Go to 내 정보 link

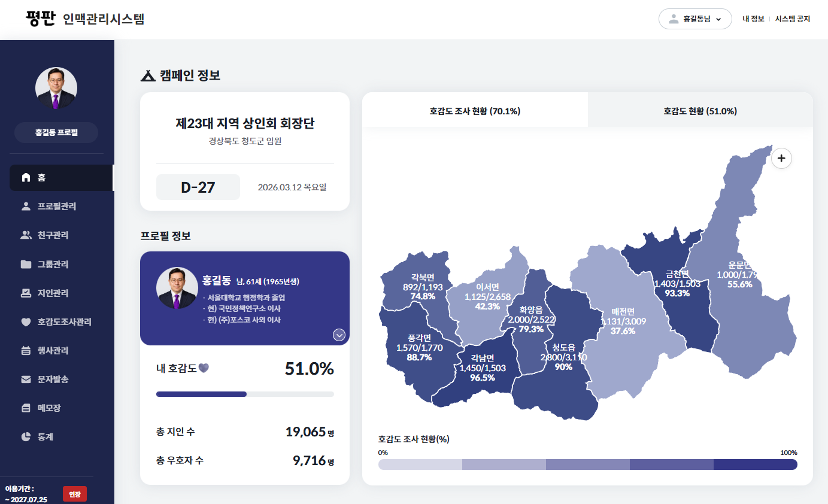[x=753, y=19]
